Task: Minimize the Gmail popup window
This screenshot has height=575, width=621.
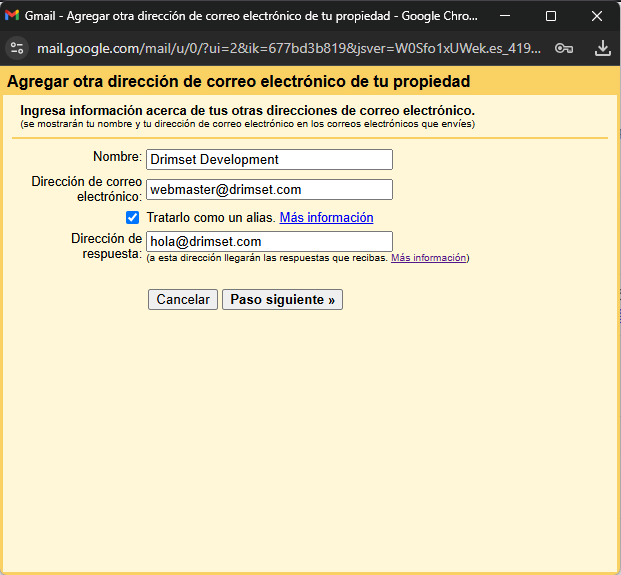Action: click(x=504, y=16)
